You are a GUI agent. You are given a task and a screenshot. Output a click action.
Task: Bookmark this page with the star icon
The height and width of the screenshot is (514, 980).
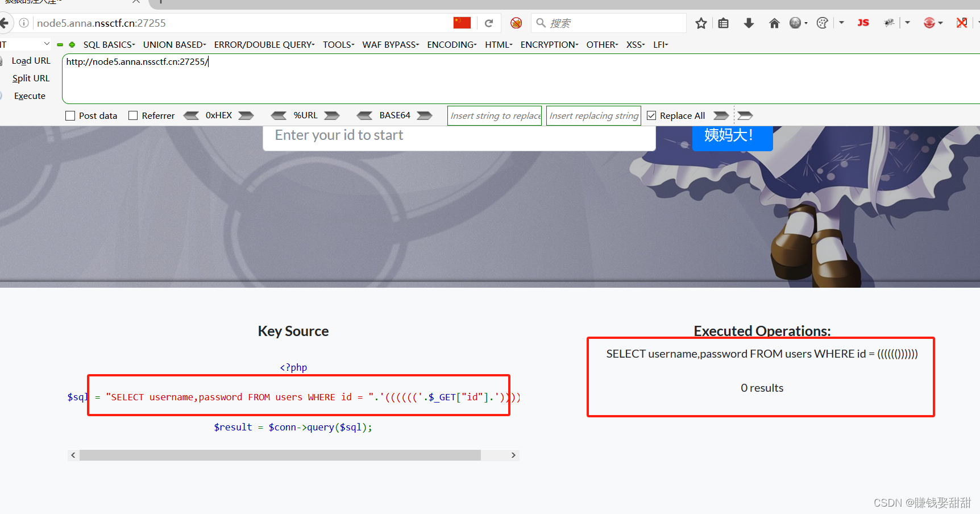701,23
